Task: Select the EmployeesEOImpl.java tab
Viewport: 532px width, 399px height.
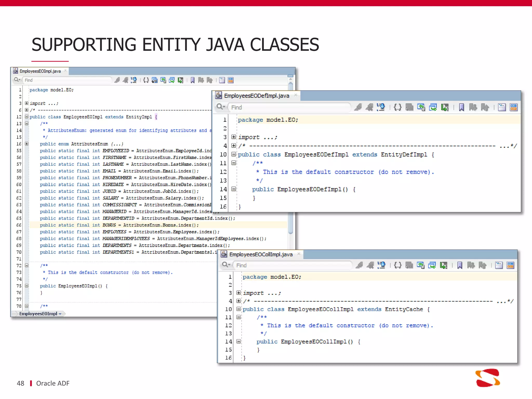Action: (x=40, y=71)
